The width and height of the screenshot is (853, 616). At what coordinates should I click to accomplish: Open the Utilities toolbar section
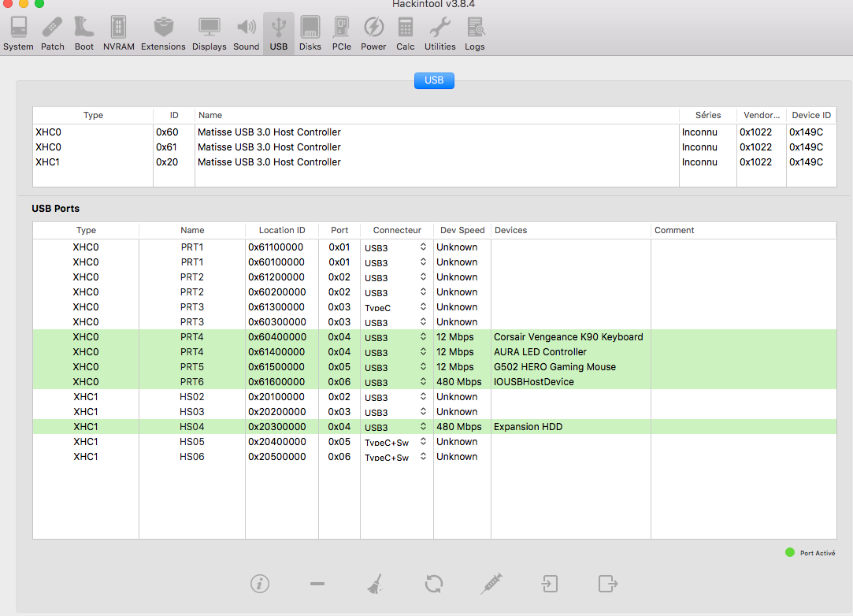click(x=439, y=33)
